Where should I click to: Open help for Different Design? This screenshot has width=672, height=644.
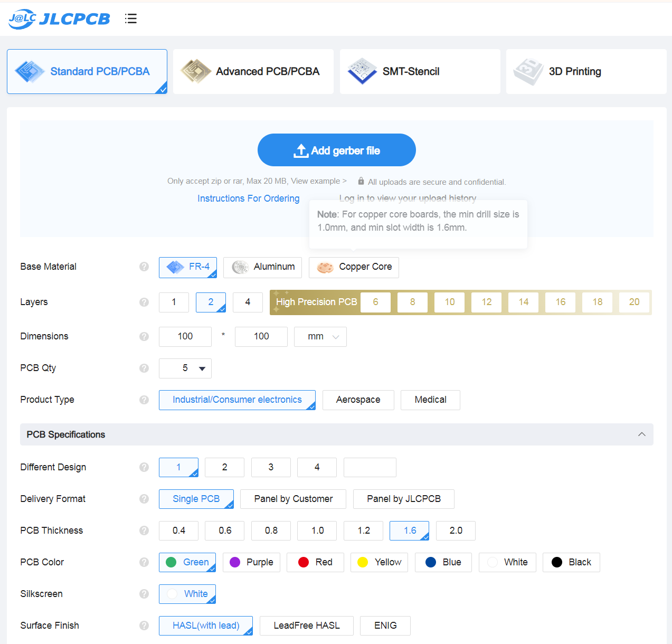pos(144,467)
